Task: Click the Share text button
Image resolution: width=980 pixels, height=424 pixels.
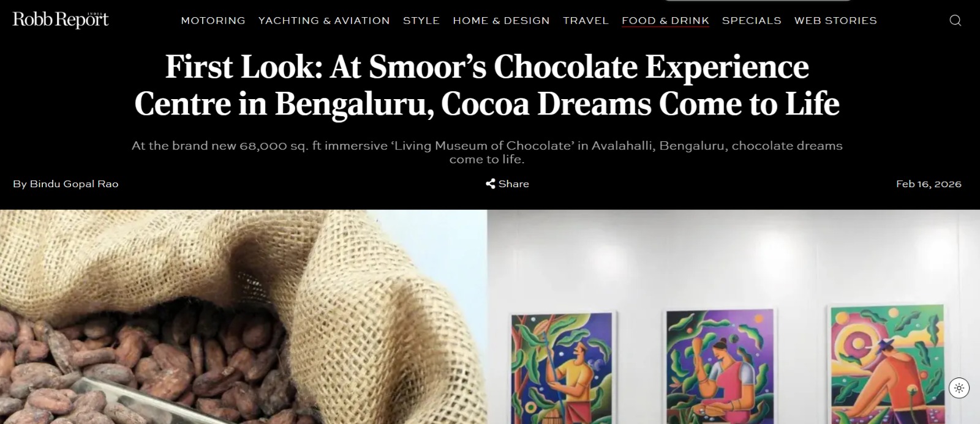Action: (x=513, y=184)
